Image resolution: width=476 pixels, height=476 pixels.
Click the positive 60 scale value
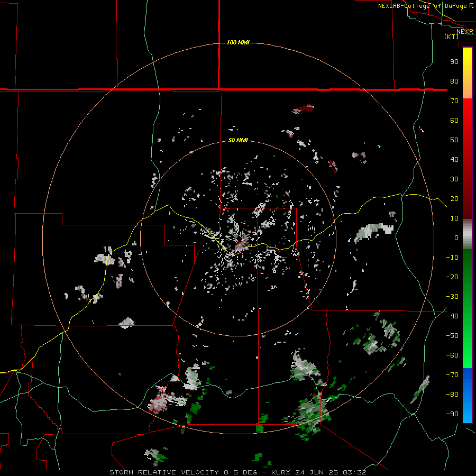point(454,121)
